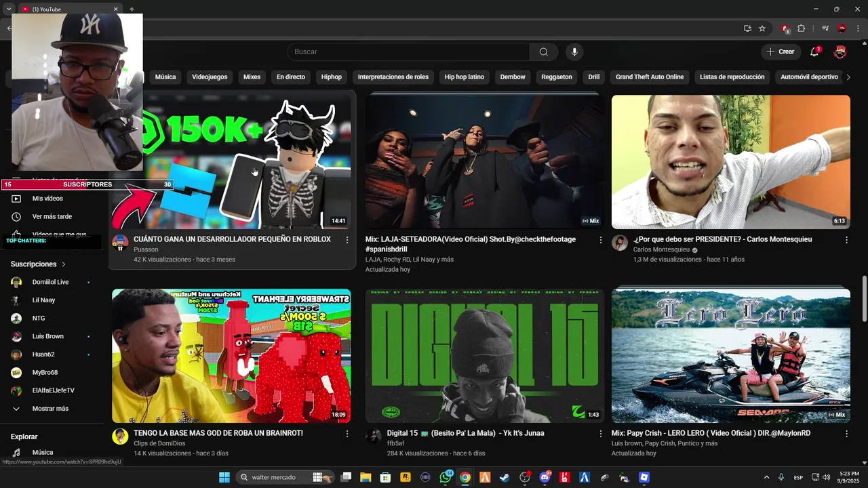This screenshot has height=488, width=868.
Task: Open the Carlos Montesquieu channel avatar
Action: click(620, 243)
